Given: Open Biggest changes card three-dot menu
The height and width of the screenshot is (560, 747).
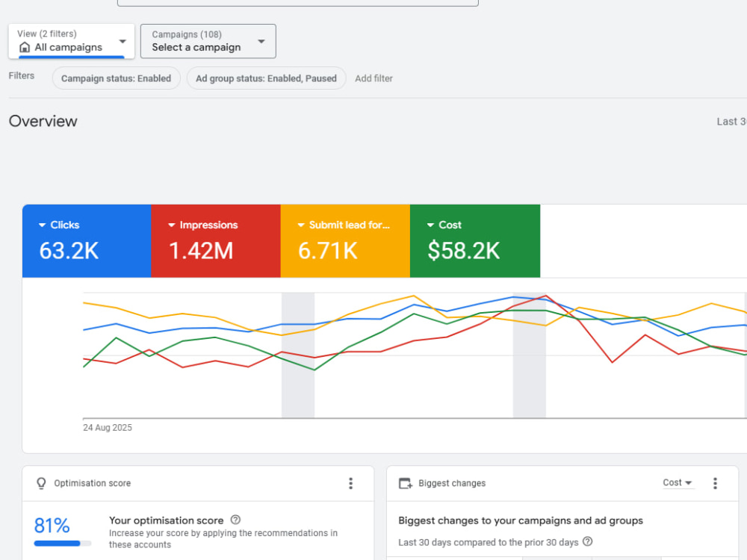Looking at the screenshot, I should point(715,483).
